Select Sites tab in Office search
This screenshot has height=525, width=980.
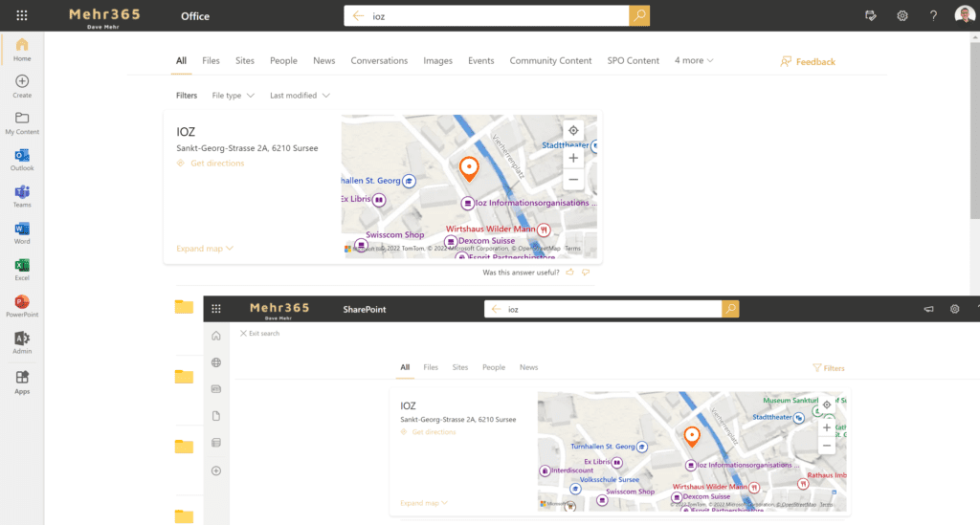244,60
